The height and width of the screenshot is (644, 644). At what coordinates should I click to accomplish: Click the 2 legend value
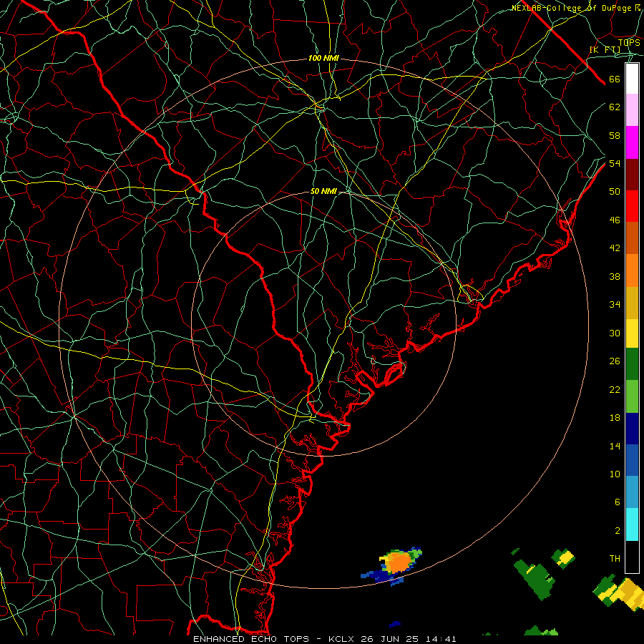[x=617, y=530]
